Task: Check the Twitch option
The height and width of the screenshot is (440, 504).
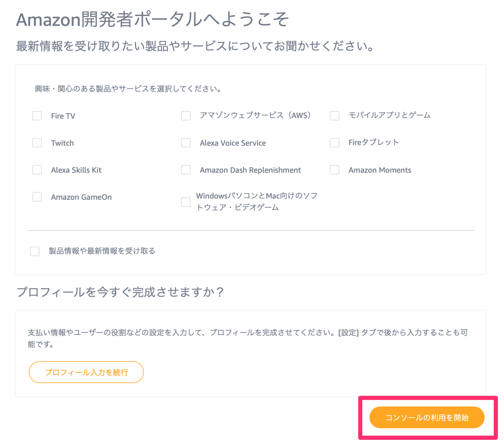Action: pyautogui.click(x=37, y=143)
